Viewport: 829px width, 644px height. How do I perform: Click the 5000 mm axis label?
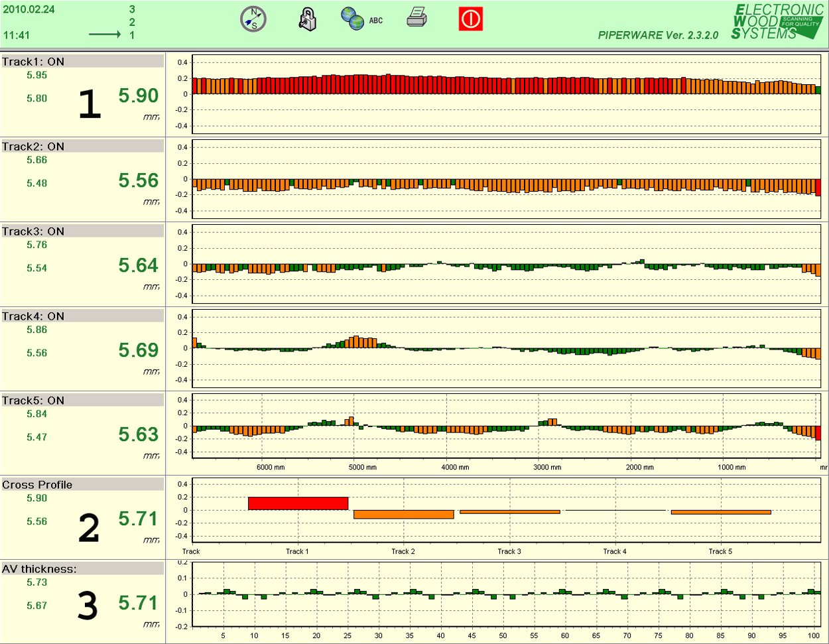click(362, 468)
